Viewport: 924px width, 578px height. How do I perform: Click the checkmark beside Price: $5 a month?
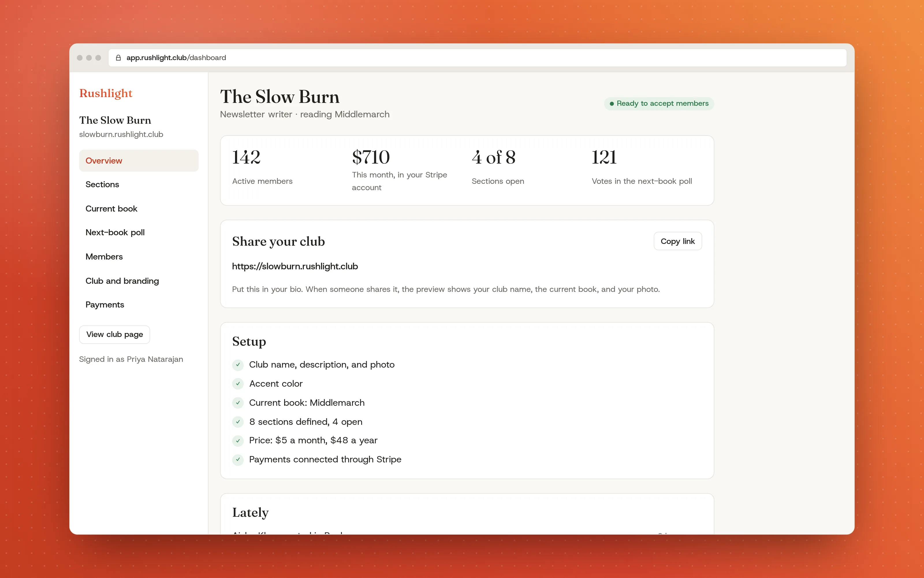[x=238, y=440]
